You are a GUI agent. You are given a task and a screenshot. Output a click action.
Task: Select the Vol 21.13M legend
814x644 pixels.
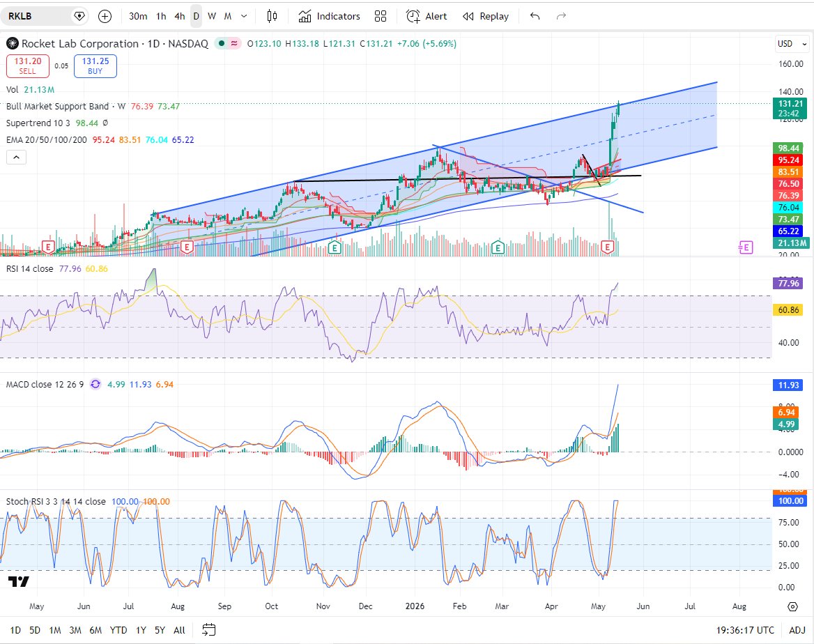(30, 89)
